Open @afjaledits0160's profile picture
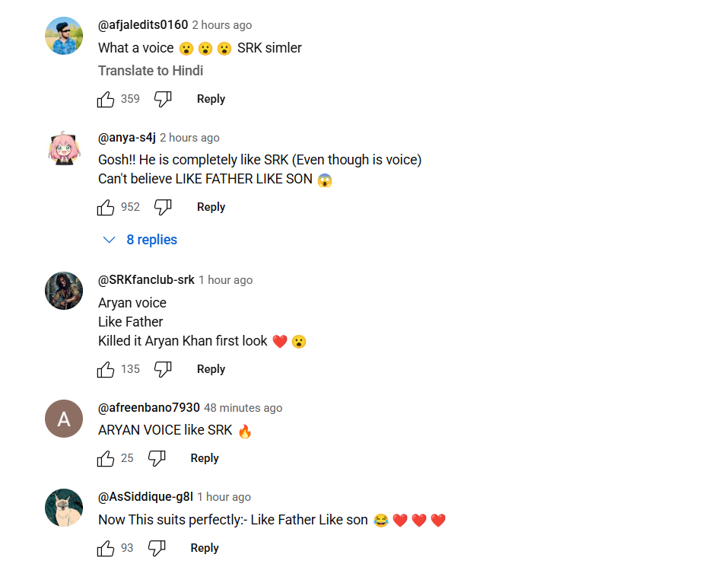The height and width of the screenshot is (564, 728). point(64,36)
